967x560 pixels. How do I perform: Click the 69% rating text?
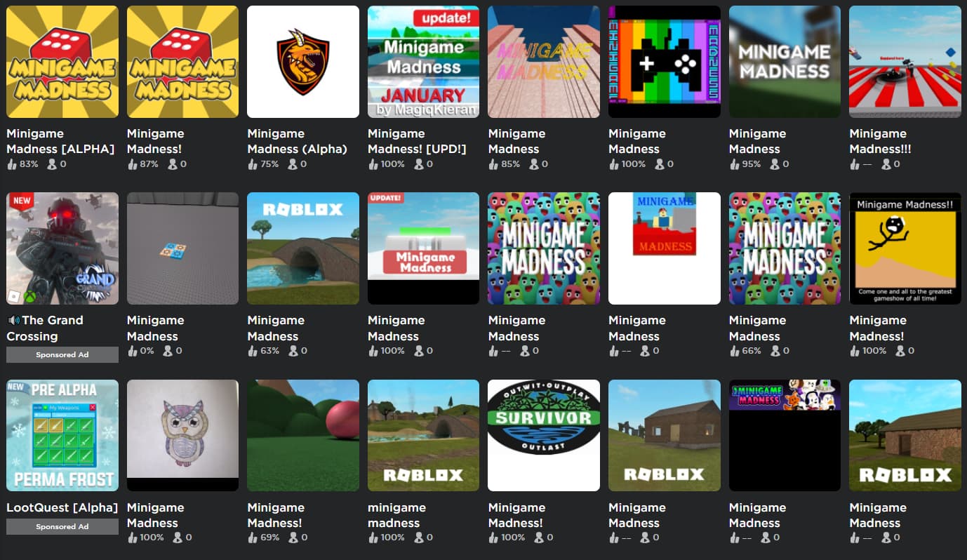click(269, 538)
